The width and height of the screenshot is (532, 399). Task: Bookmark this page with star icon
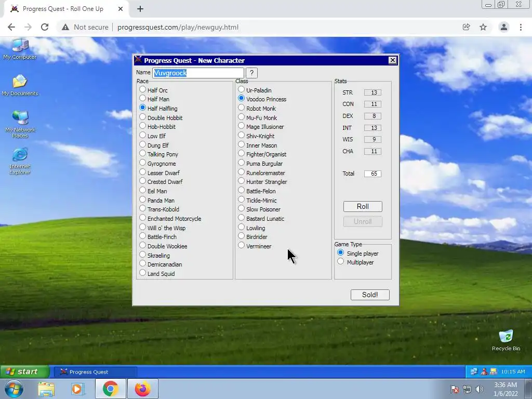[483, 27]
